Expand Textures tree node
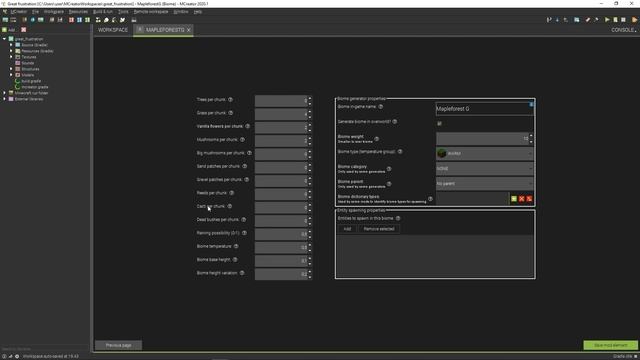The height and width of the screenshot is (360, 640). [11, 57]
